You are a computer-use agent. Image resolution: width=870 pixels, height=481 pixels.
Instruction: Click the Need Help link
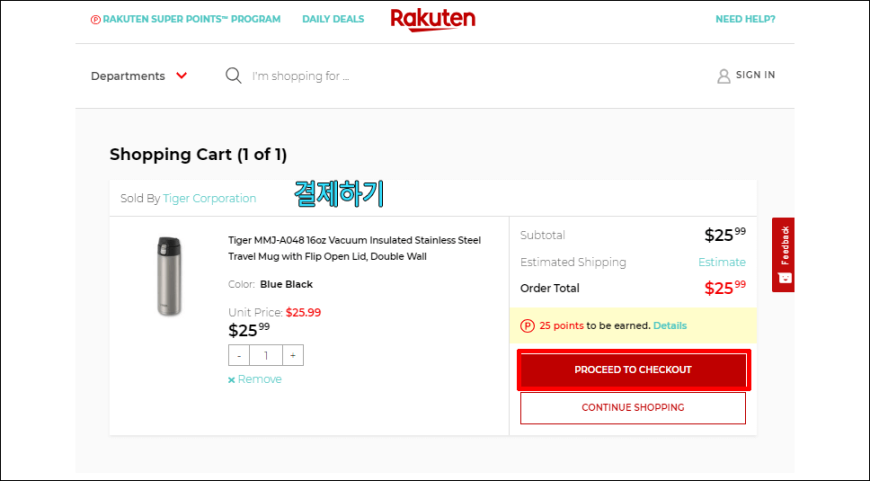pos(745,19)
